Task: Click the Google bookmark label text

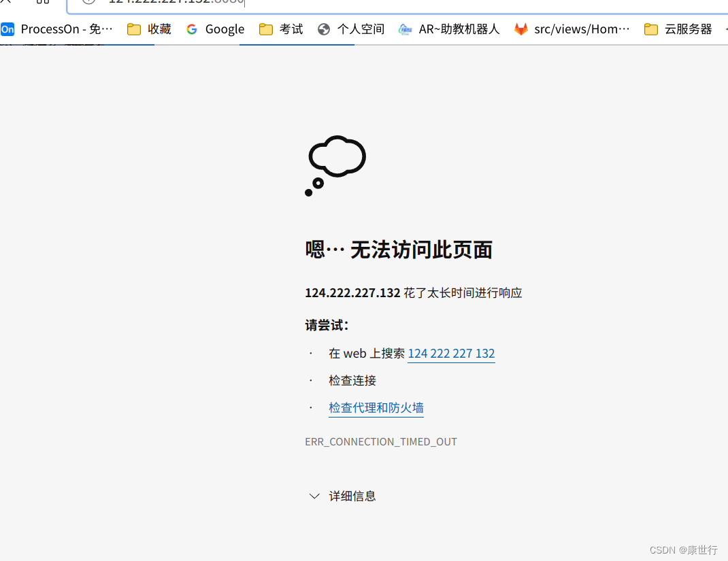Action: click(225, 29)
